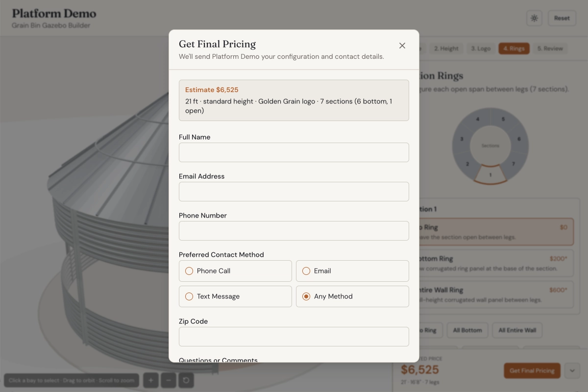The image size is (588, 392).
Task: Select section 4 in the ring diagram
Action: tap(478, 120)
